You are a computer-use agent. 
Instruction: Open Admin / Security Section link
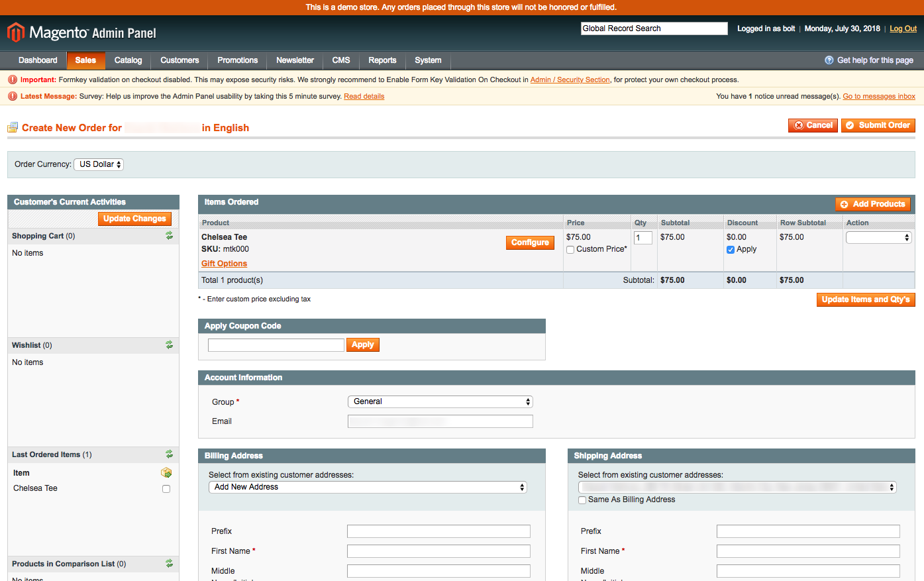570,79
